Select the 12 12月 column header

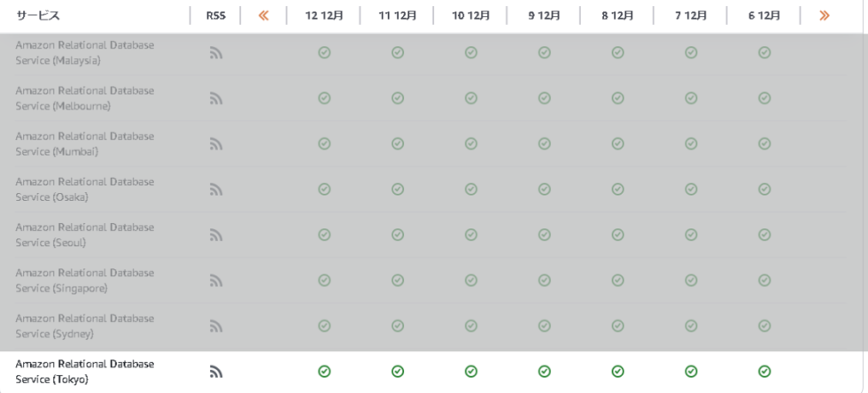[x=324, y=16]
